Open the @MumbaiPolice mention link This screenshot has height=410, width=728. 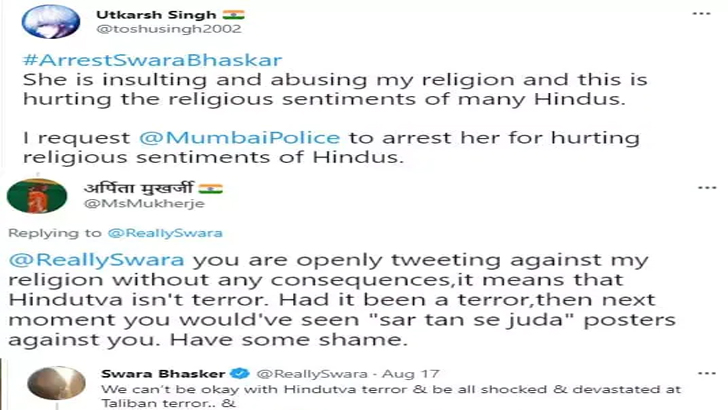[x=240, y=137]
